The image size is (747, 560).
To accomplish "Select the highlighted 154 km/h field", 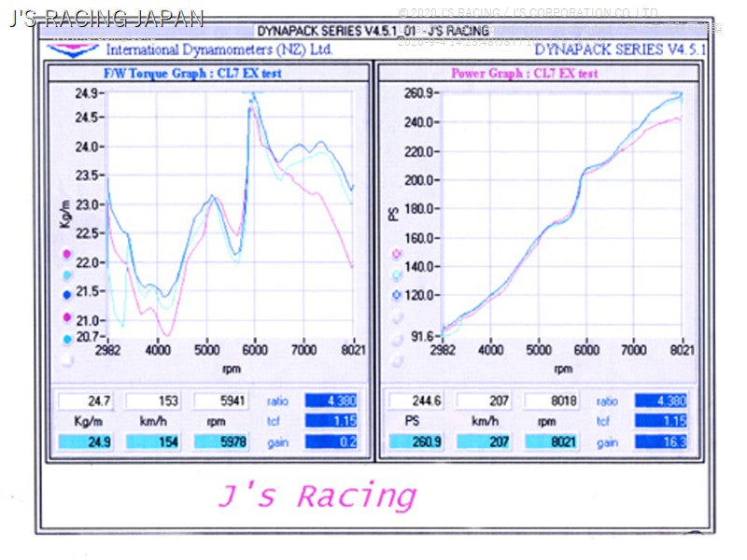I will [152, 441].
